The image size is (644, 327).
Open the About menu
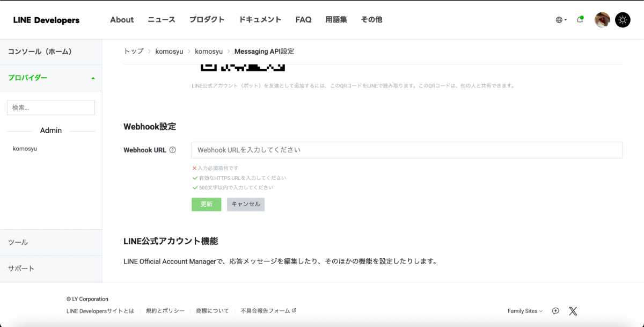(122, 20)
